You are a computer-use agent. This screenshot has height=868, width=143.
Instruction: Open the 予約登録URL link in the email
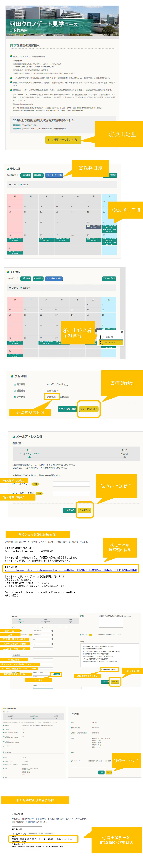click(71, 570)
